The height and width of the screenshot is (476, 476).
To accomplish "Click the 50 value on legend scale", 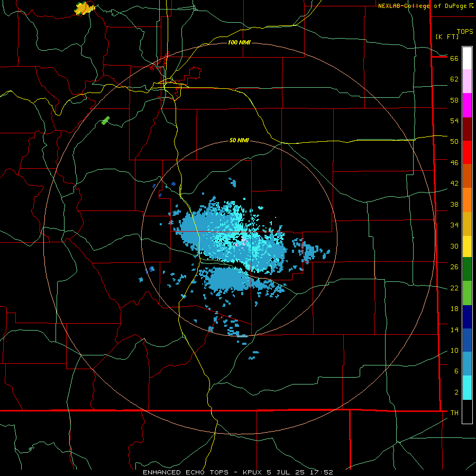I will coord(454,142).
